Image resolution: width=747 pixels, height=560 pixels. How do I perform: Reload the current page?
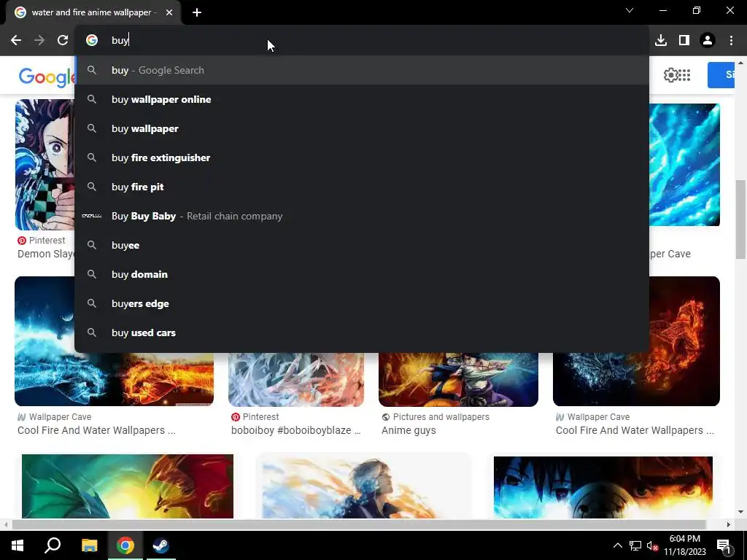pos(63,41)
